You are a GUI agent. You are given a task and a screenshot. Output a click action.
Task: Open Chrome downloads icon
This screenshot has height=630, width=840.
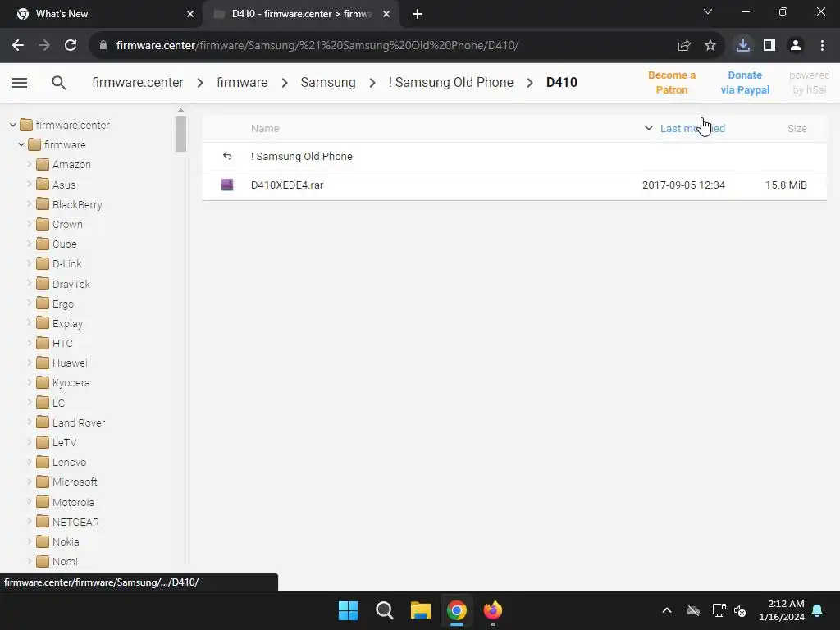pos(742,46)
